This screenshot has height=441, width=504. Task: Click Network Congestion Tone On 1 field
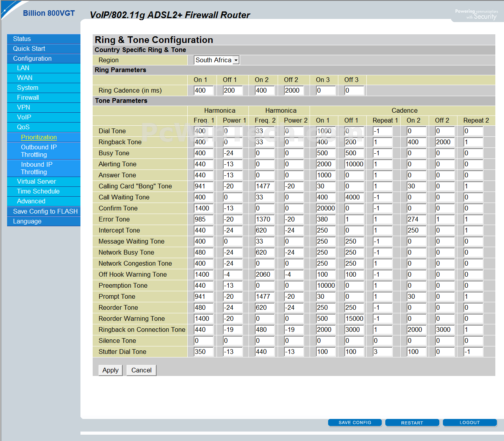click(x=326, y=263)
